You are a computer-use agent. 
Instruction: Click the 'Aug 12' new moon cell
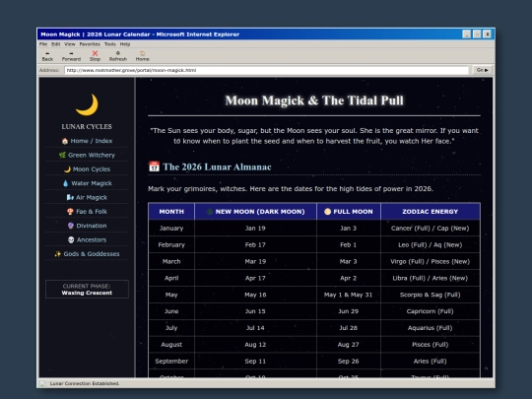click(x=255, y=345)
